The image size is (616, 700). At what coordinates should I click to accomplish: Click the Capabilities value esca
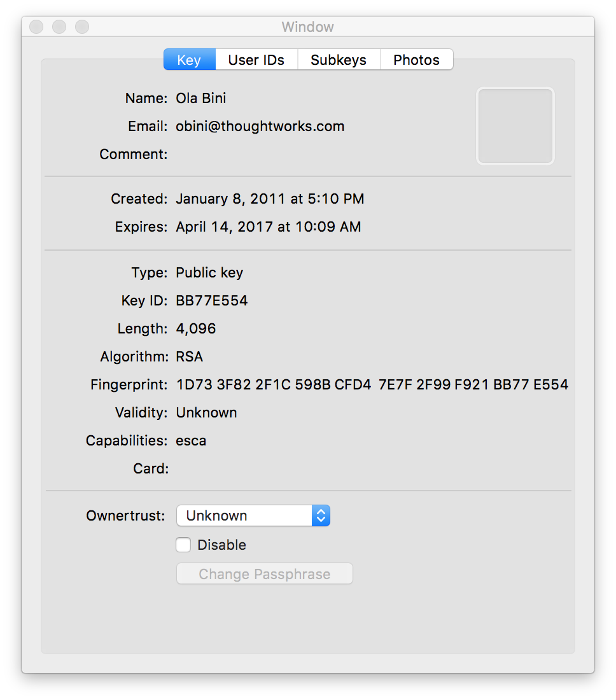[191, 441]
